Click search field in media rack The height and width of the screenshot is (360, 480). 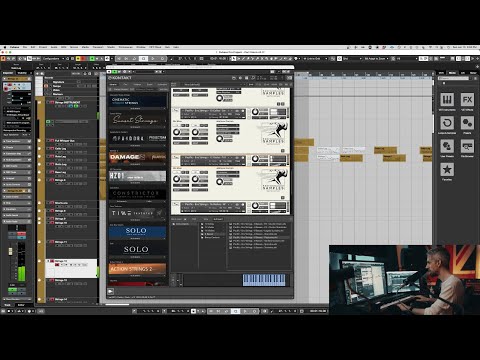click(454, 78)
